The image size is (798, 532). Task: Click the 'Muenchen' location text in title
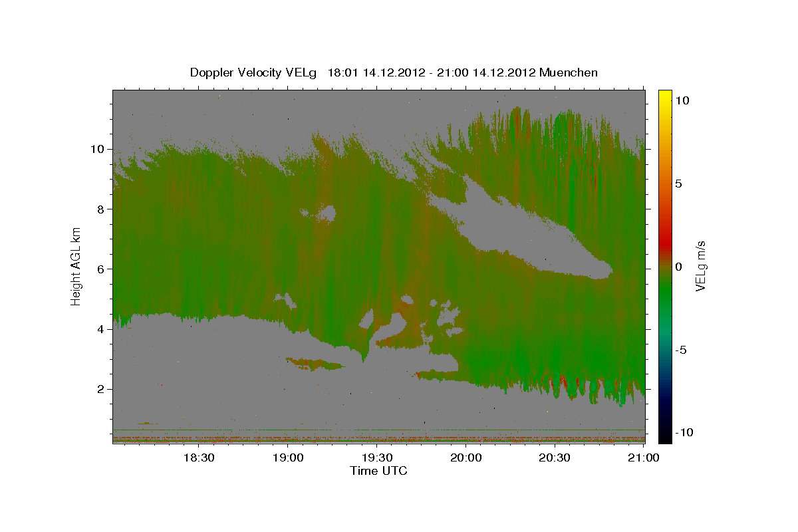tap(569, 72)
